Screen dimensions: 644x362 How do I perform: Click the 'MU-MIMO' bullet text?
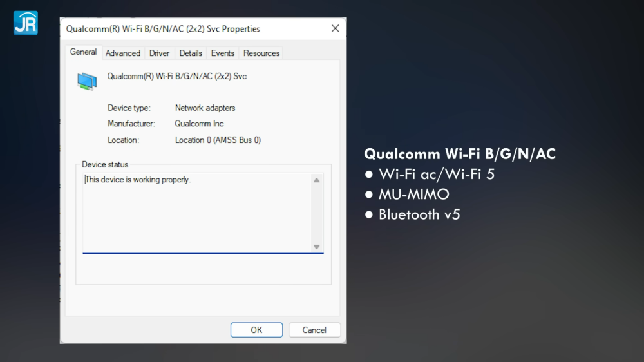[x=414, y=195]
